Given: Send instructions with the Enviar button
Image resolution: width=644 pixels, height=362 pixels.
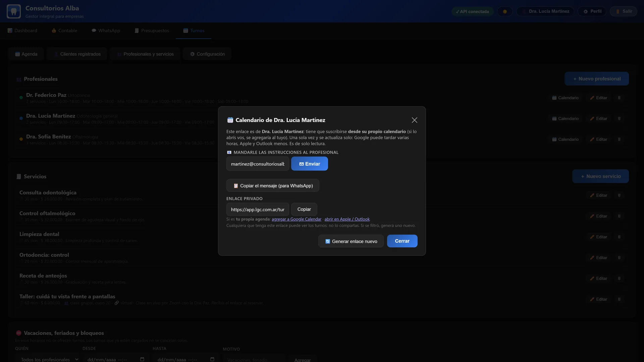Looking at the screenshot, I should pyautogui.click(x=309, y=164).
